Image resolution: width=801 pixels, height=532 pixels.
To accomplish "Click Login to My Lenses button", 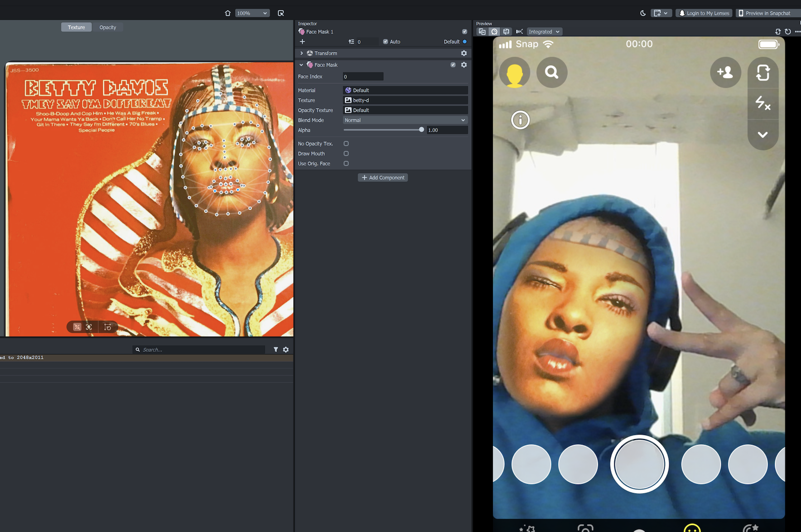I will pyautogui.click(x=704, y=13).
